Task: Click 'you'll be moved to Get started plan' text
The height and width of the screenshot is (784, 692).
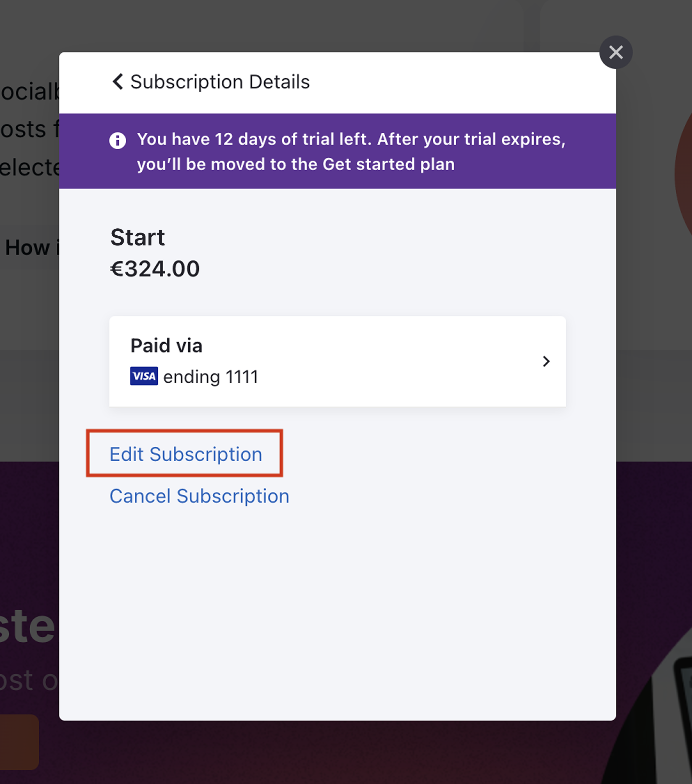Action: [296, 164]
